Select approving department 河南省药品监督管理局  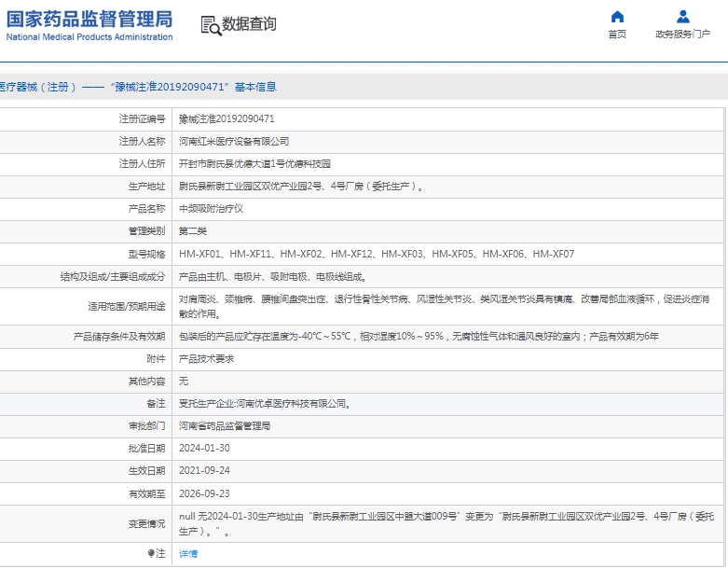(225, 426)
